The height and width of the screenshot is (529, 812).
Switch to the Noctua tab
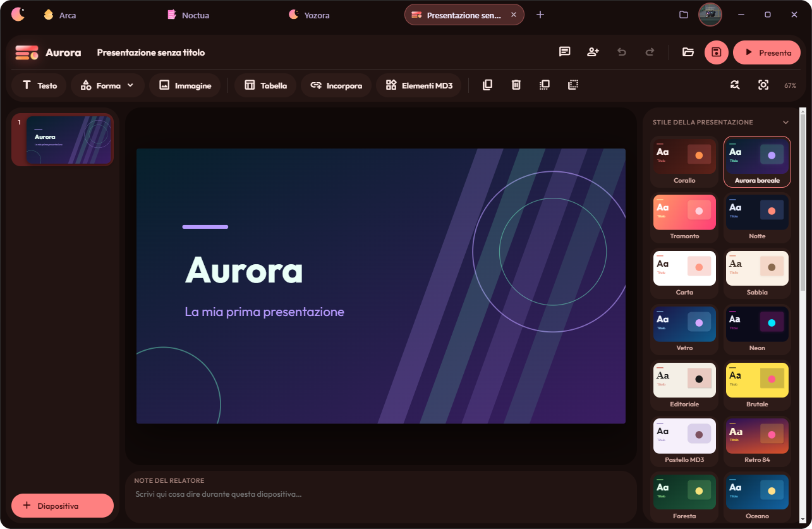188,15
